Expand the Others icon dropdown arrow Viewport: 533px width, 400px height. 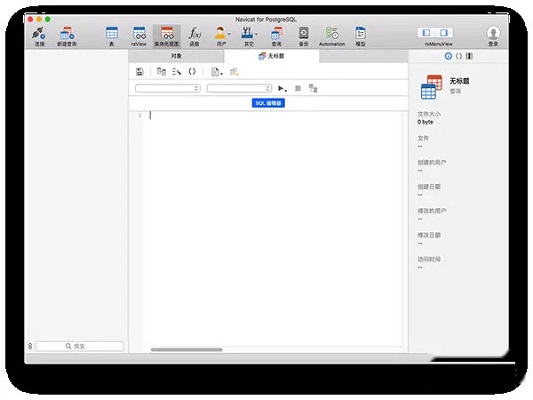pos(256,34)
